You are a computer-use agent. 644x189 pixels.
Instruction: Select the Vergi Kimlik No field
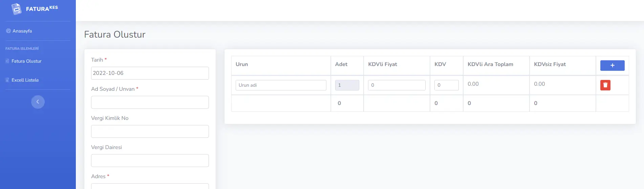point(150,131)
